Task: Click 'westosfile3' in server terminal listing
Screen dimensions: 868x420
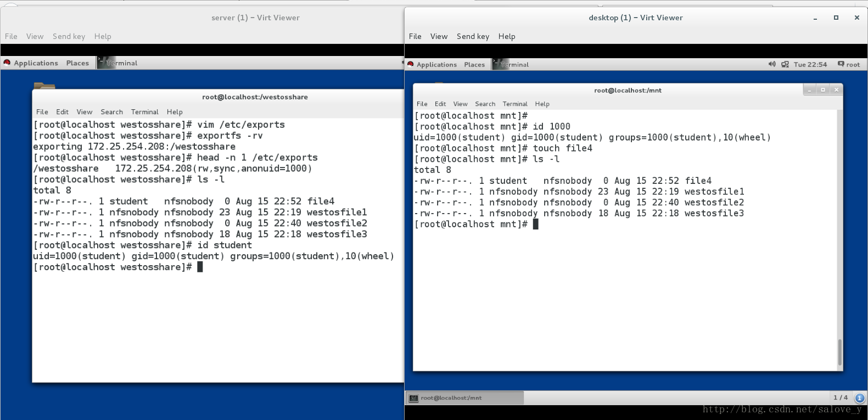Action: coord(337,234)
